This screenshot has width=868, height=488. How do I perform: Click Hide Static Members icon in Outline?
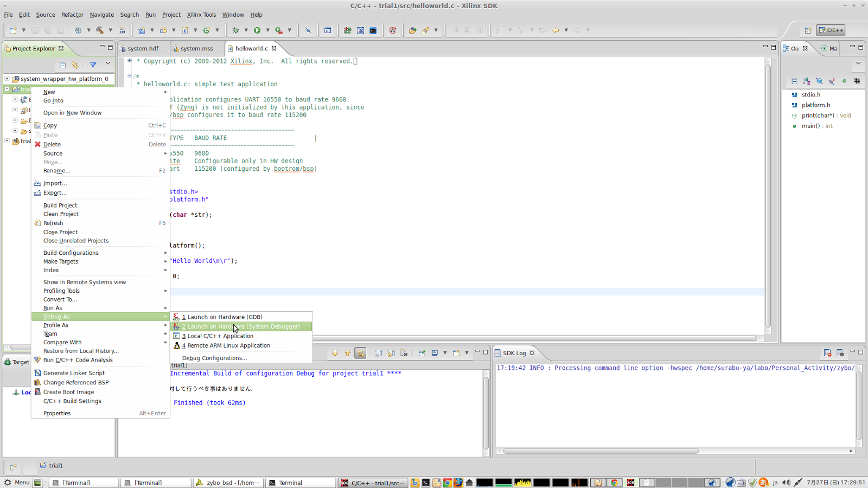832,81
